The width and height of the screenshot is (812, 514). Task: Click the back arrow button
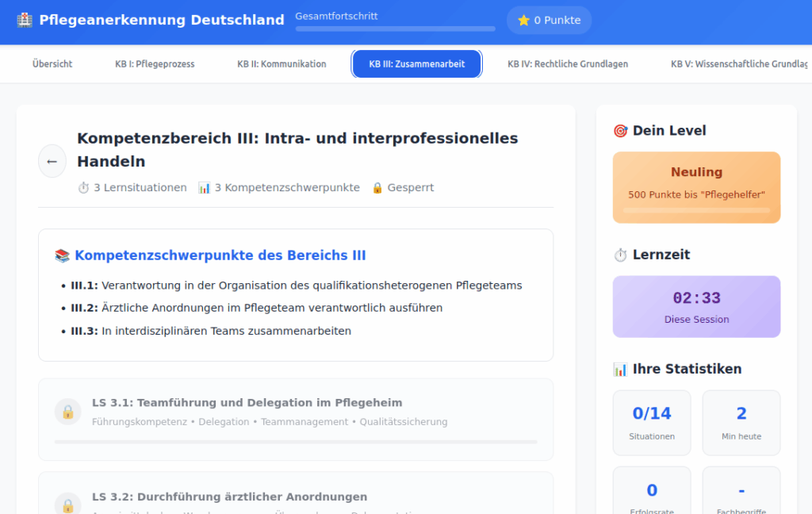(52, 161)
